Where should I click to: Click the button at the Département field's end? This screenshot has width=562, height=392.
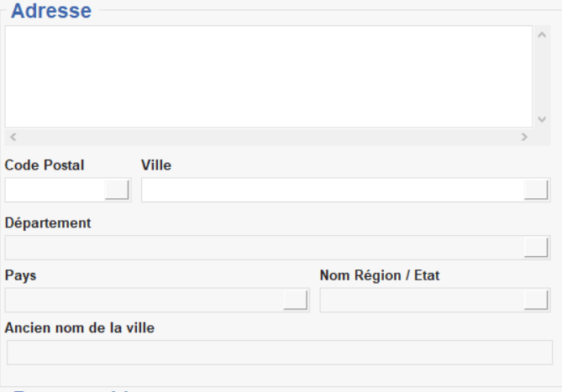pos(536,247)
